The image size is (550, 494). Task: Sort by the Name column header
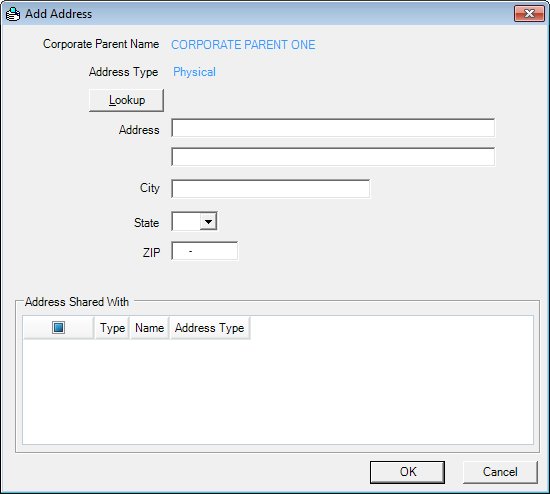(x=150, y=328)
